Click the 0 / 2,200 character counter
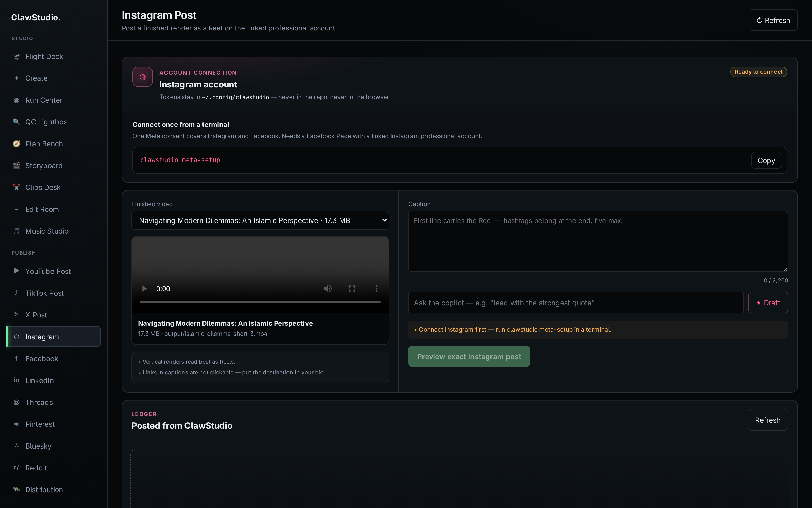The width and height of the screenshot is (812, 508). click(x=776, y=280)
